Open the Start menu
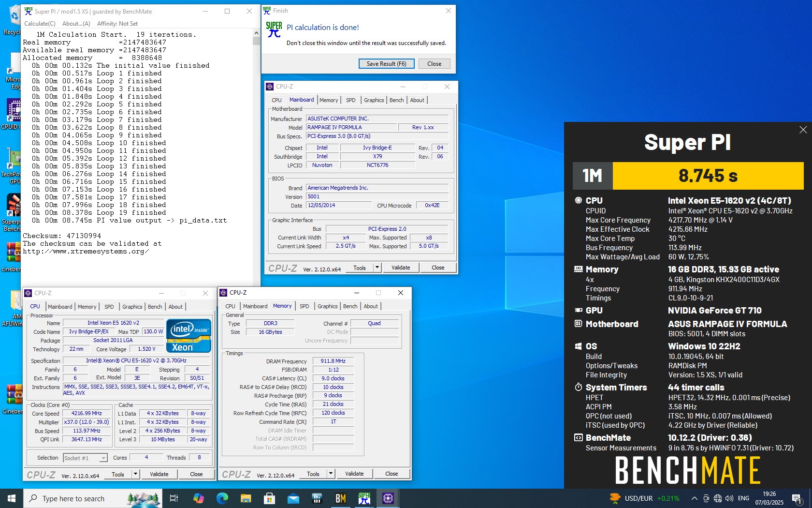The width and height of the screenshot is (812, 508). pos(12,498)
